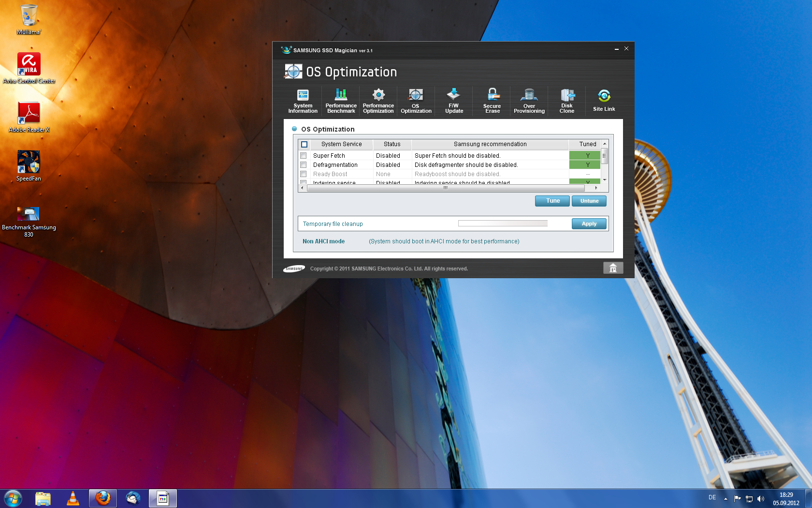Check the Super Fetch checkbox
The height and width of the screenshot is (508, 812).
(x=304, y=156)
